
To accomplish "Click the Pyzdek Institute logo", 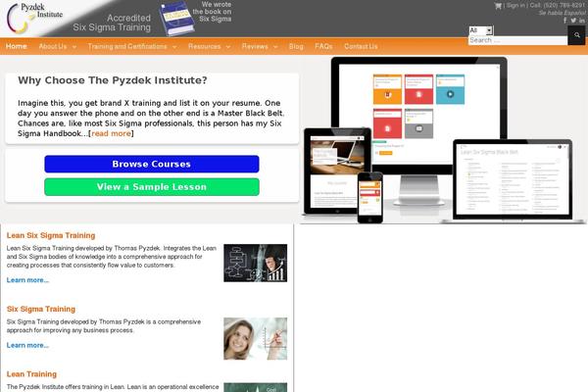I will [34, 18].
